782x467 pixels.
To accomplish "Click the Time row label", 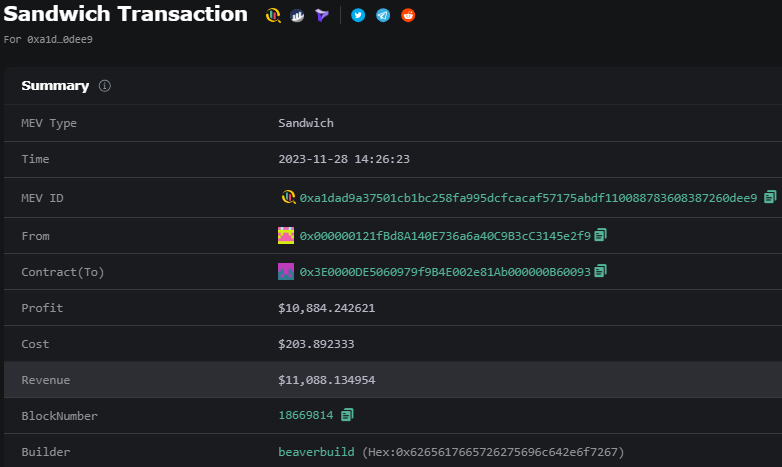I will pos(35,159).
